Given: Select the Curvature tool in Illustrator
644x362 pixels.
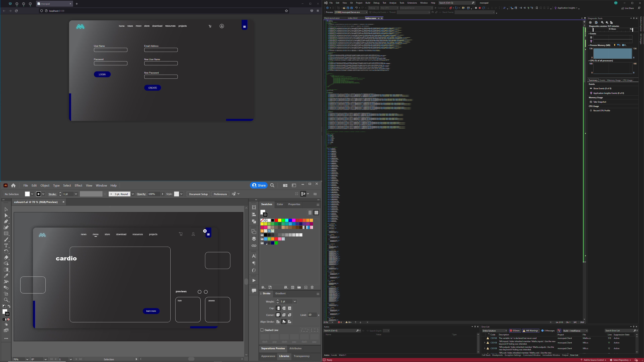Looking at the screenshot, I should pyautogui.click(x=6, y=227).
